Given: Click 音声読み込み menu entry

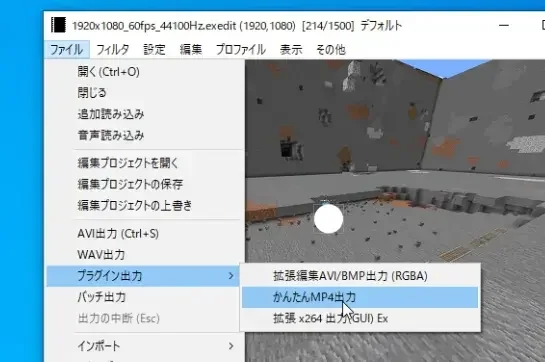Looking at the screenshot, I should coord(143,135).
